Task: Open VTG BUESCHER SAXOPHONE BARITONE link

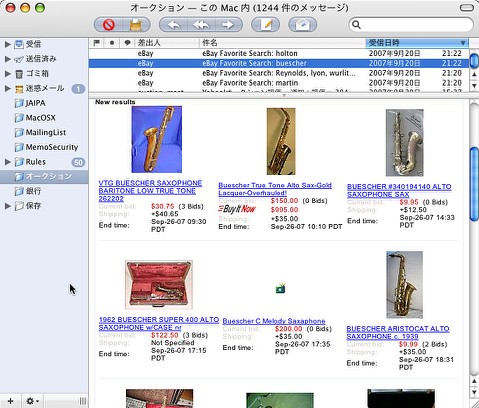Action: [150, 191]
